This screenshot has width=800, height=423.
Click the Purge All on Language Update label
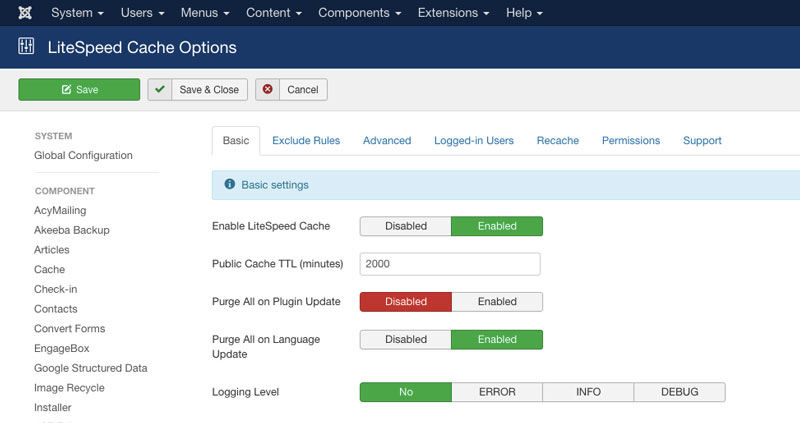click(x=266, y=346)
